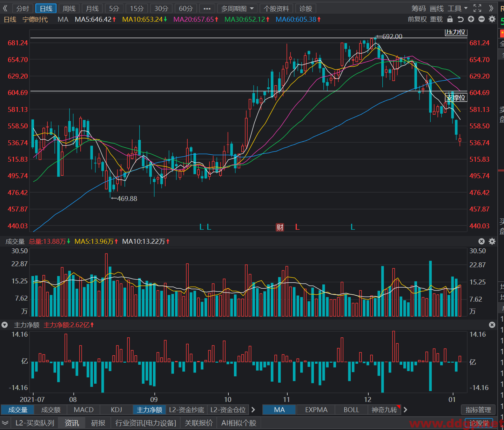The width and height of the screenshot is (504, 430).
Task: Open the 工具 dropdown menu
Action: pyautogui.click(x=458, y=8)
